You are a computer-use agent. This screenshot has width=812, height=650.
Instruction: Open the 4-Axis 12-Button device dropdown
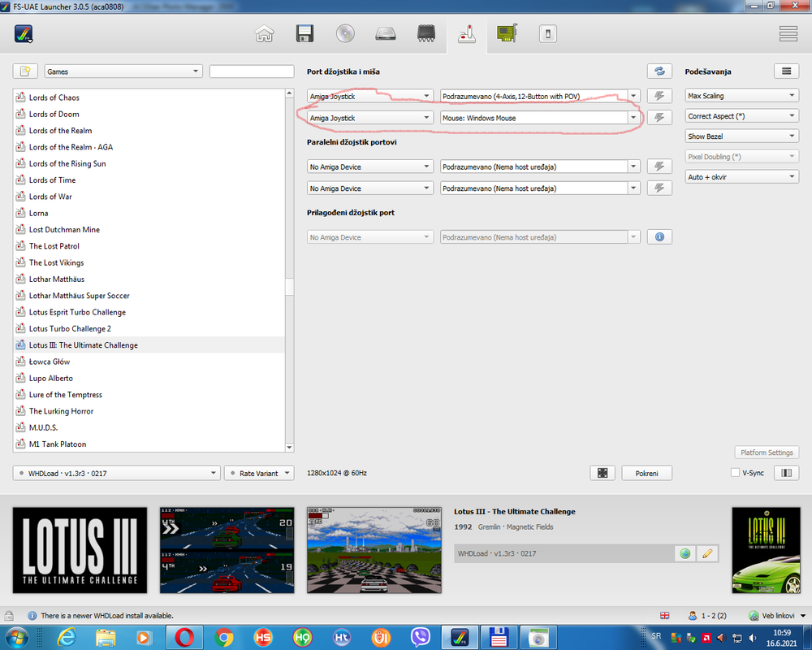540,97
